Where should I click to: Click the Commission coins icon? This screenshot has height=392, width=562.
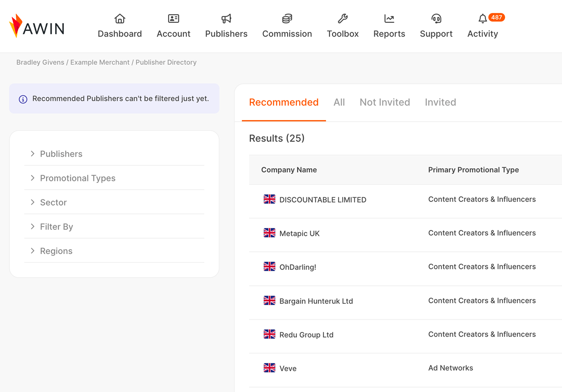287,19
